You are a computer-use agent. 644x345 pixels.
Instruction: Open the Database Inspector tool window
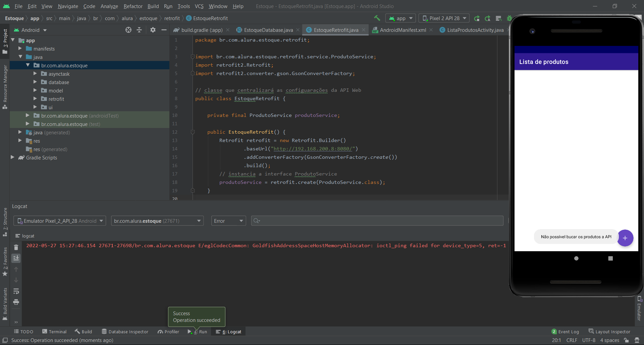[125, 332]
